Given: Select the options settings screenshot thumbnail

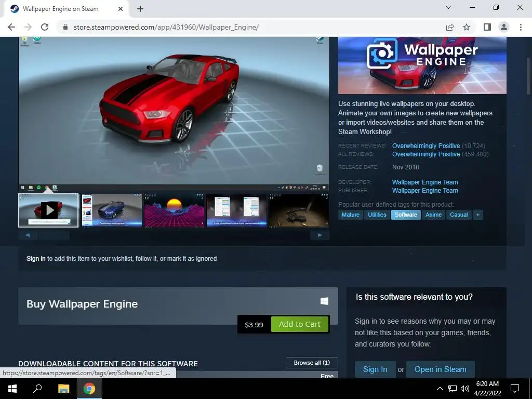Looking at the screenshot, I should pos(236,210).
